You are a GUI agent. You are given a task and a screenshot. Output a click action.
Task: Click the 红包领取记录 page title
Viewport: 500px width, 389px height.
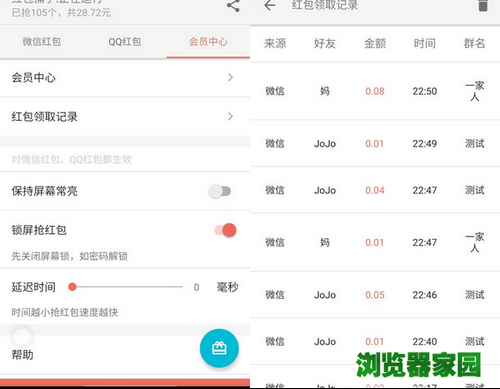click(325, 5)
